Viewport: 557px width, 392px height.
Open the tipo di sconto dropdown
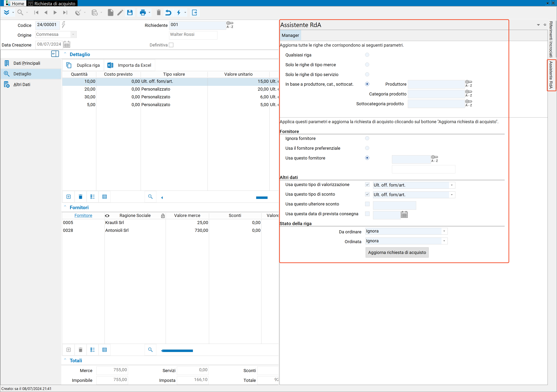[x=452, y=195]
